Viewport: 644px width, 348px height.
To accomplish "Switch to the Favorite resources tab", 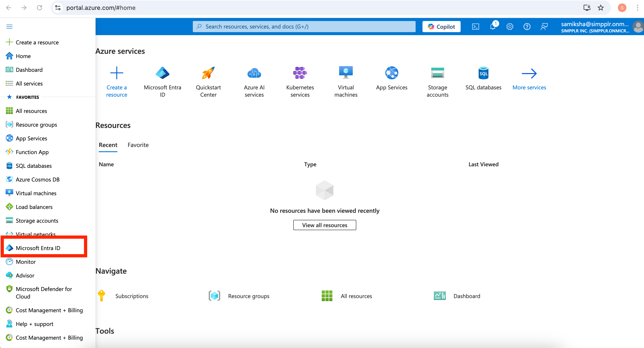I will pyautogui.click(x=138, y=145).
